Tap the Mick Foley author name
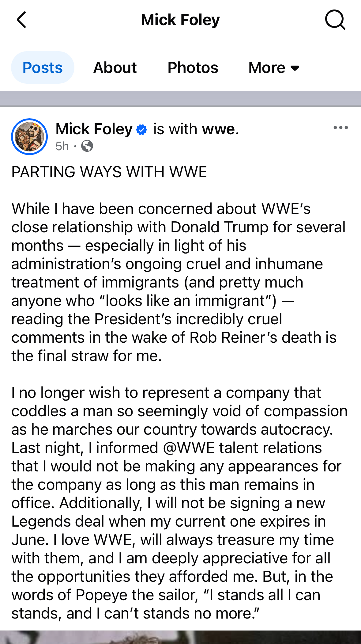The height and width of the screenshot is (644, 361). pyautogui.click(x=94, y=129)
